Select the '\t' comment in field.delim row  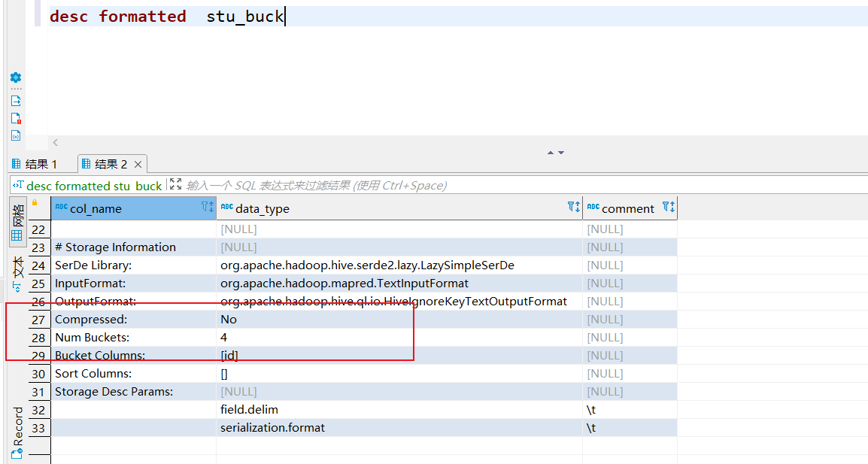click(630, 409)
